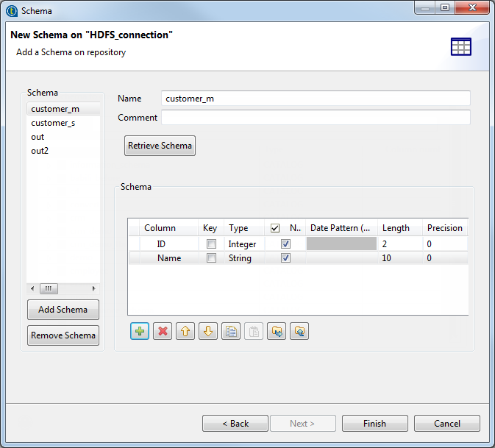This screenshot has width=495, height=448.
Task: Click the Comment input field
Action: point(316,118)
